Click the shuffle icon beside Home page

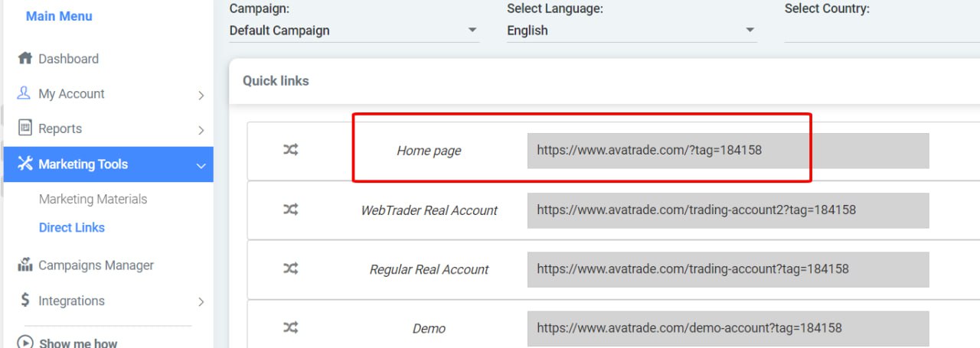pos(290,150)
